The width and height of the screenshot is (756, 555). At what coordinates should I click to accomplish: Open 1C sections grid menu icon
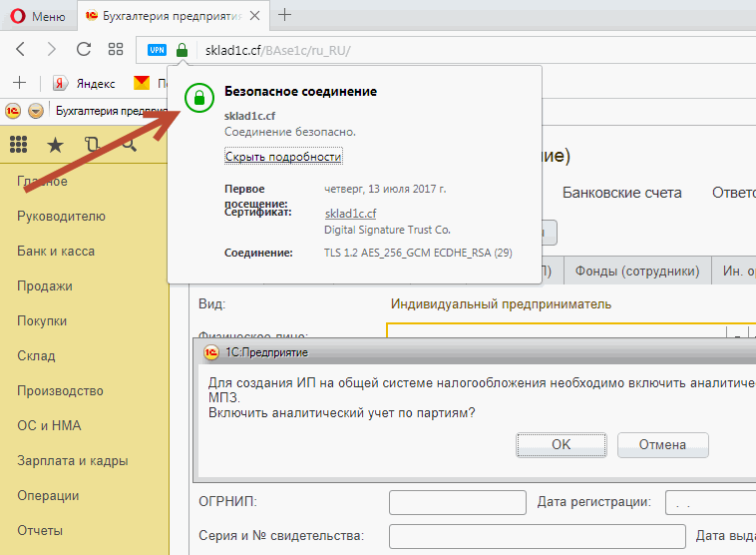click(x=18, y=145)
